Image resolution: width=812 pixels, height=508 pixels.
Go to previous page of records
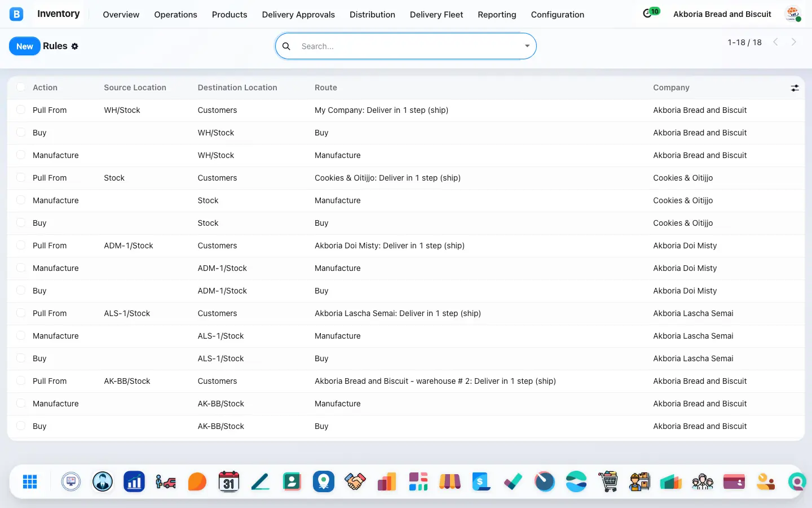tap(776, 42)
